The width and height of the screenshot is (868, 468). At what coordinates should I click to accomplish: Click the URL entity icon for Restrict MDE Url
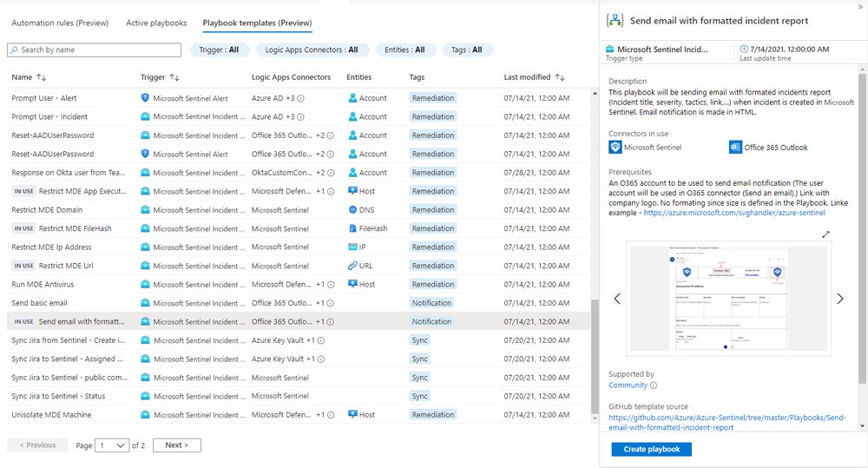[x=352, y=266]
